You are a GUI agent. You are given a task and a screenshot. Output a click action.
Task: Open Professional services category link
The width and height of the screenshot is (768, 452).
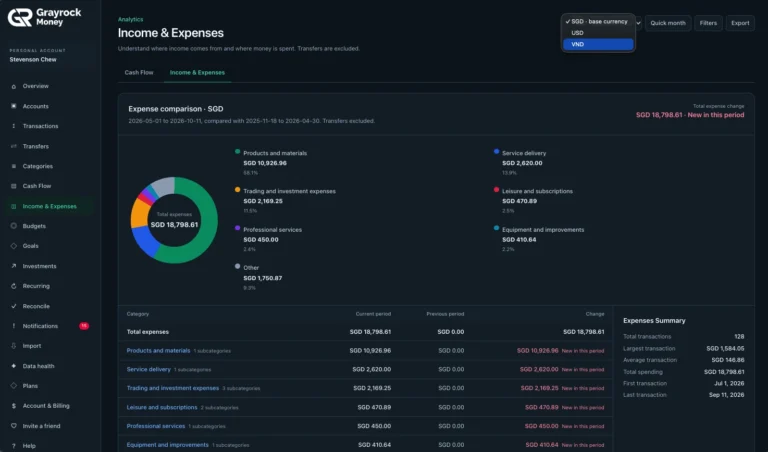[156, 426]
